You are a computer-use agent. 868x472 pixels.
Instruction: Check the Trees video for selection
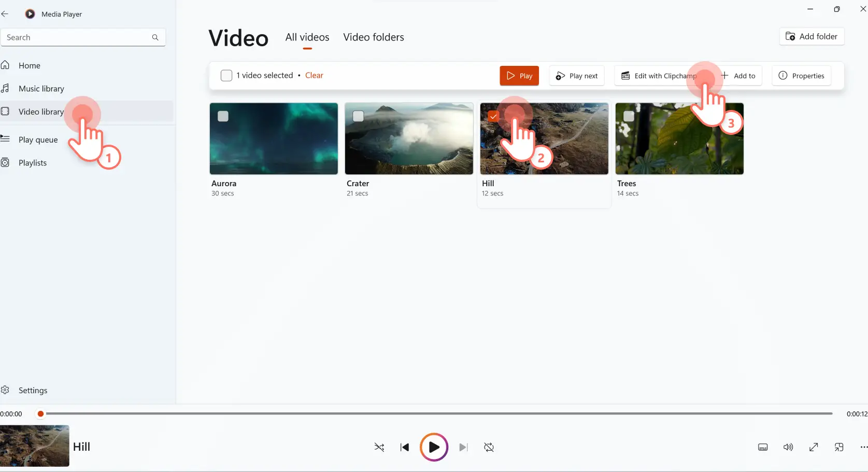629,116
